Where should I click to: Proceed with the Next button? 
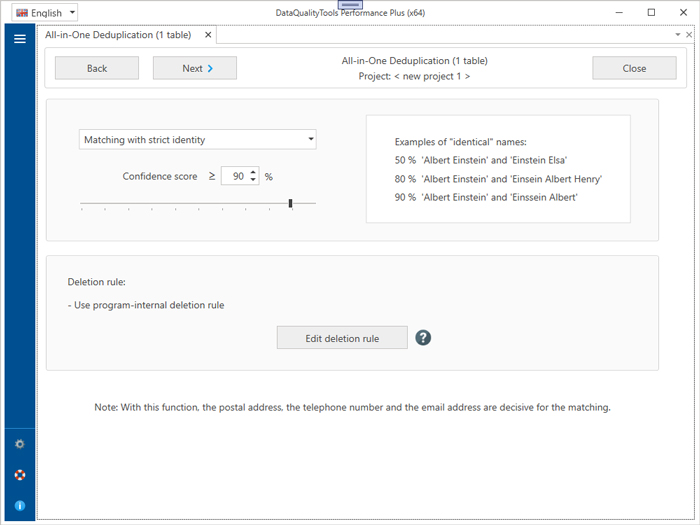click(x=195, y=68)
